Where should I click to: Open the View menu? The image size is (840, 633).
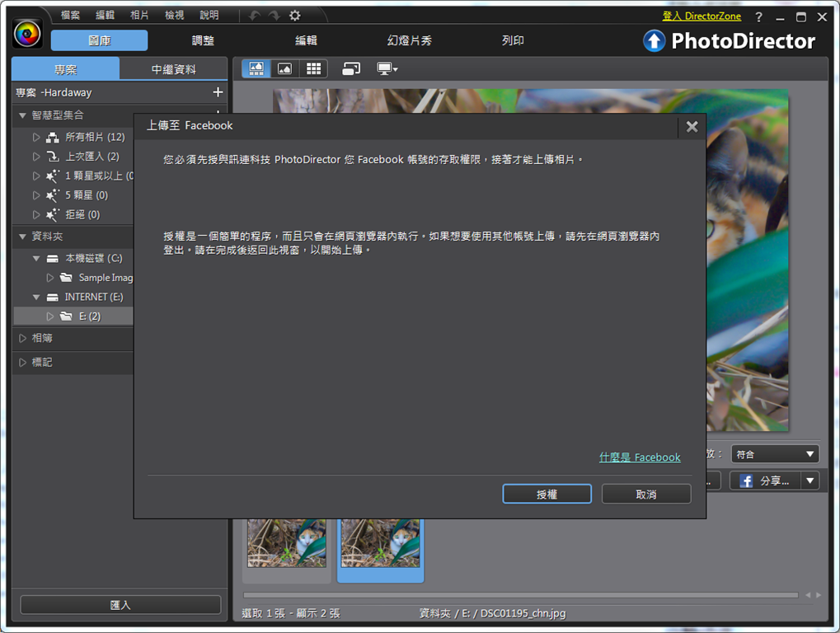point(174,15)
